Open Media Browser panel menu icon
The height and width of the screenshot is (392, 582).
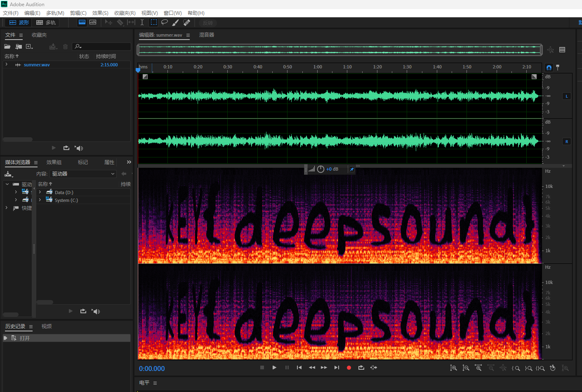pyautogui.click(x=36, y=163)
